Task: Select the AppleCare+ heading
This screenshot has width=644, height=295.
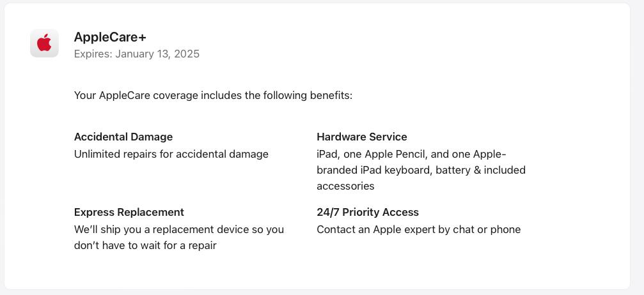Action: coord(110,37)
